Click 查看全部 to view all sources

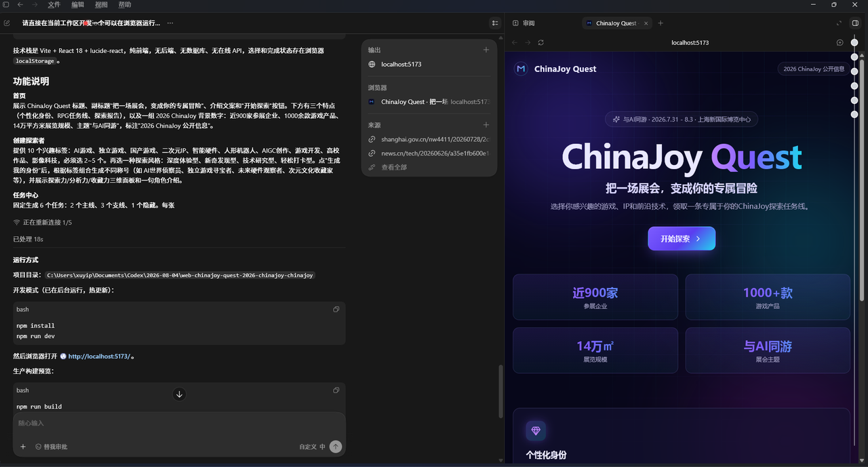394,167
